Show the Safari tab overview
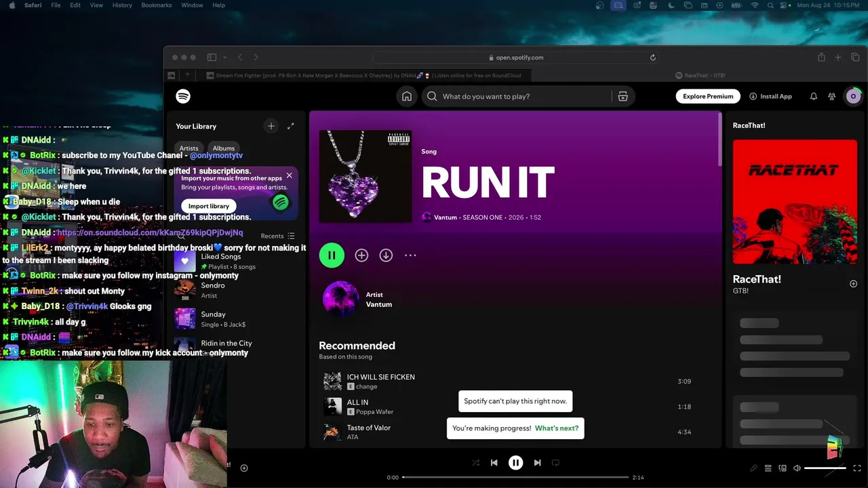 coord(855,58)
